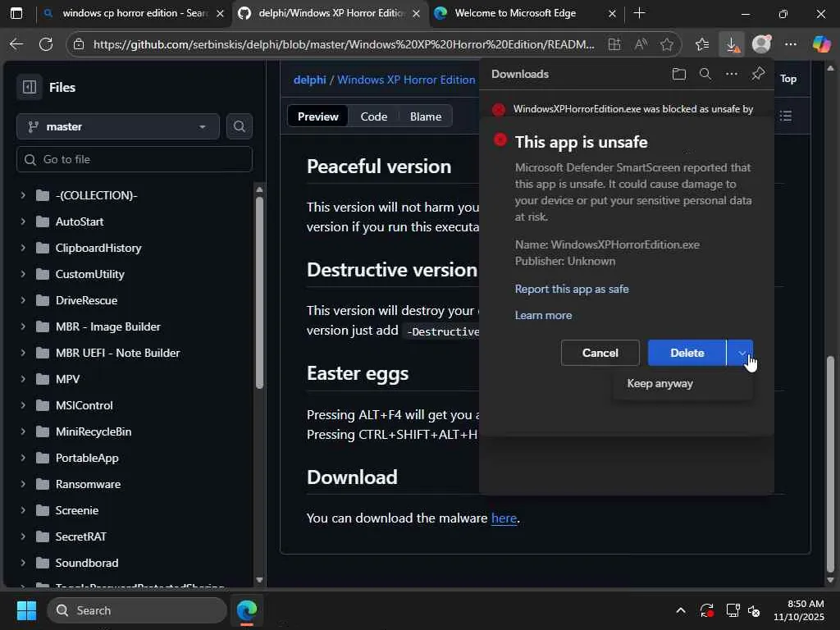Toggle the Downloads toolbar icon
Viewport: 840px width, 630px height.
click(x=732, y=44)
